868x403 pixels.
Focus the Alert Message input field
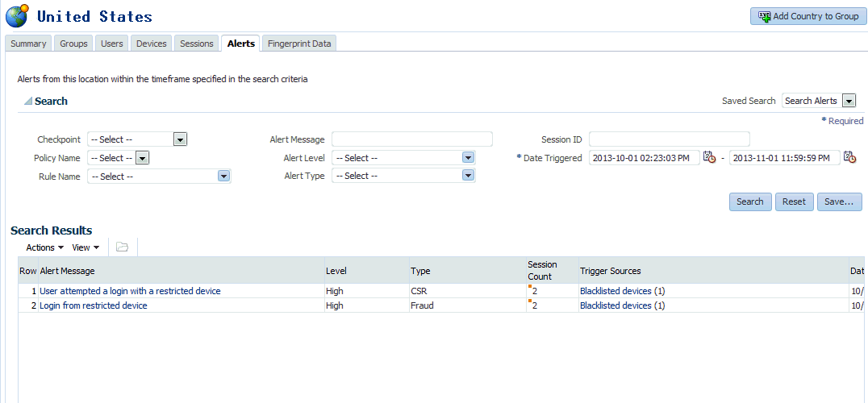click(412, 139)
